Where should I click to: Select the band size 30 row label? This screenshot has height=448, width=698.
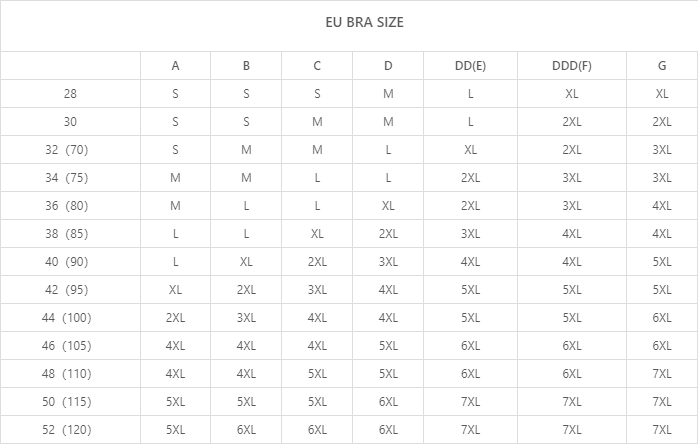click(x=70, y=122)
